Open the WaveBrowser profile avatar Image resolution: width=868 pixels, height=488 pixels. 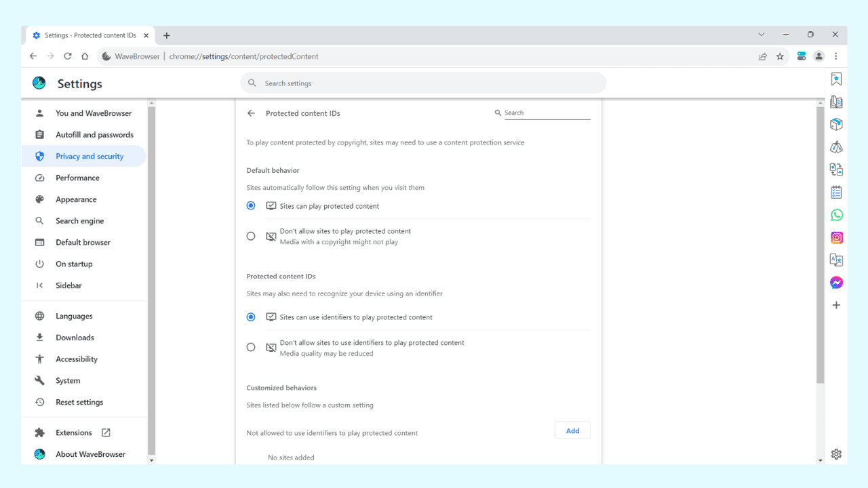coord(818,56)
